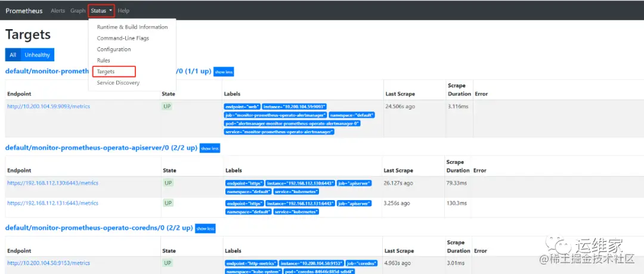
Task: Open the Help menu item
Action: [x=123, y=11]
